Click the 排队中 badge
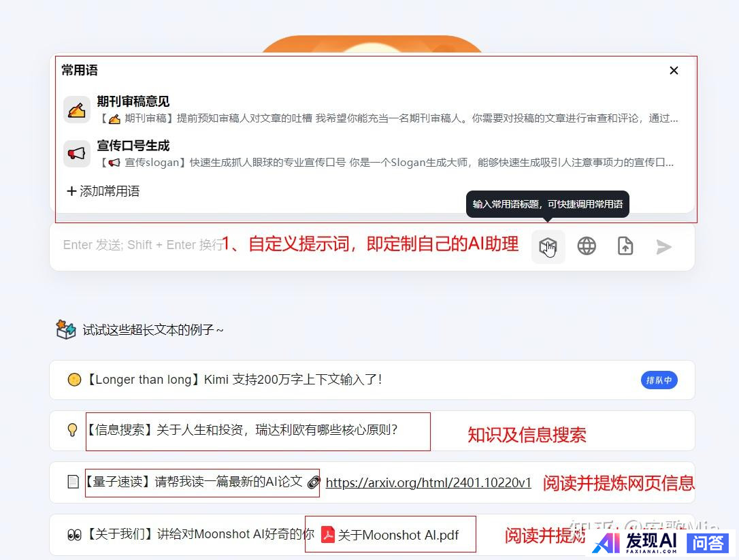Image resolution: width=739 pixels, height=560 pixels. (659, 380)
